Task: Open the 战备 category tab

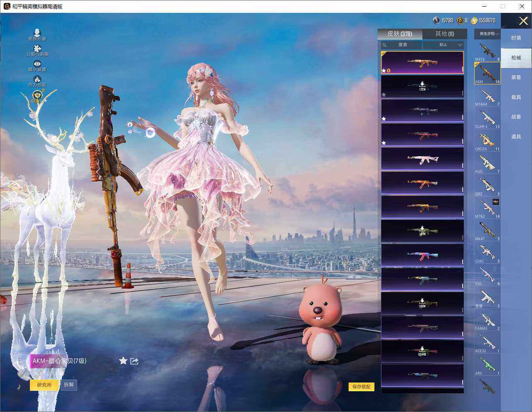Action: 516,117
